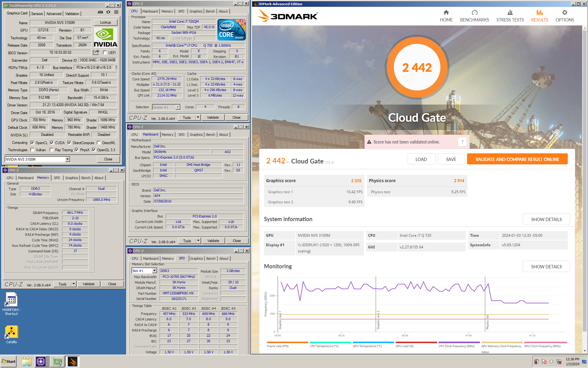Toggle the OpenCL checkbox
The width and height of the screenshot is (588, 368).
point(32,143)
